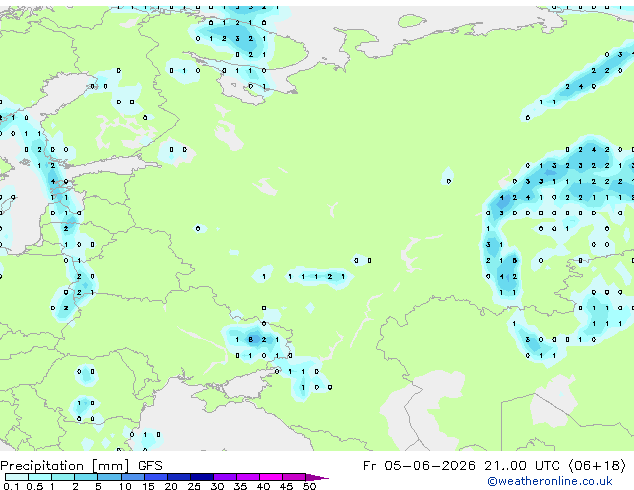Click the 20–25 mm legend color box
The width and height of the screenshot is (634, 490).
[x=179, y=477]
